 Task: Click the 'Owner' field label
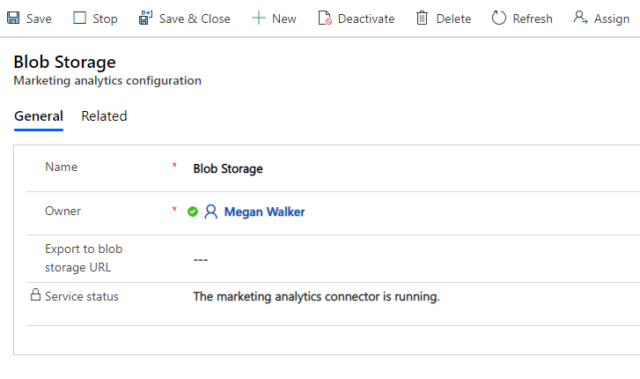coord(63,211)
